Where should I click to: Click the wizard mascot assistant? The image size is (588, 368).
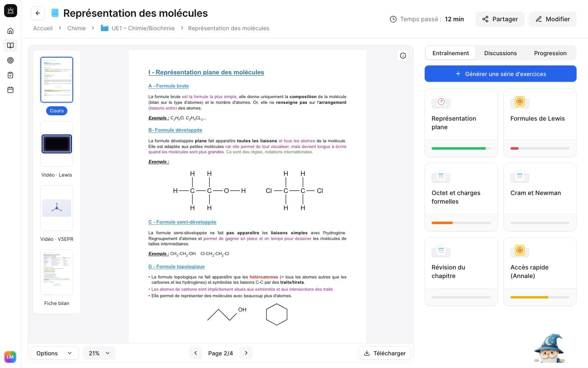click(550, 348)
